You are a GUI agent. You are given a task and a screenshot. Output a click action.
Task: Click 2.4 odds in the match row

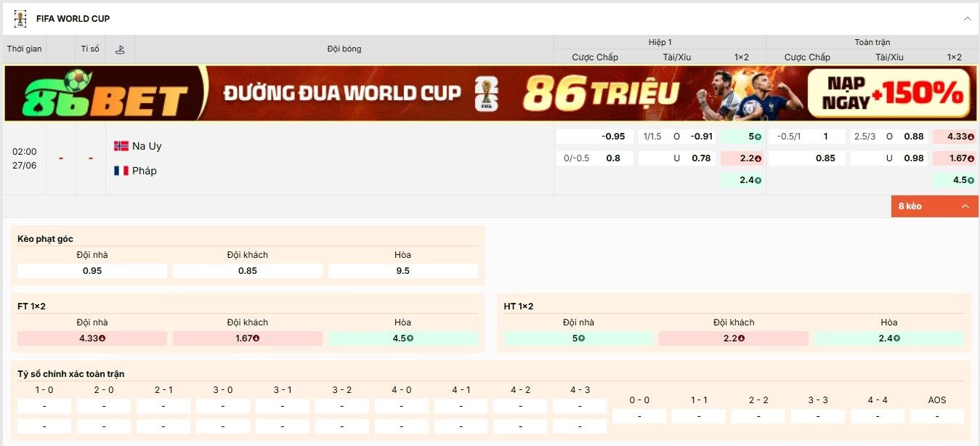click(x=742, y=180)
